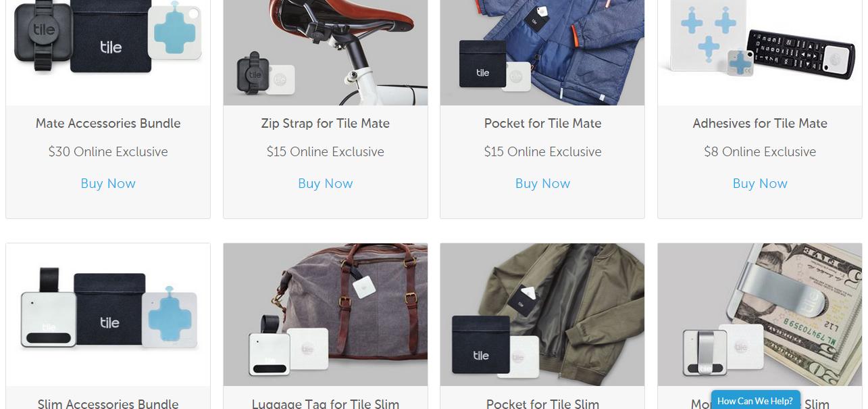
Task: Open the remote control Adhesives image
Action: 760,52
